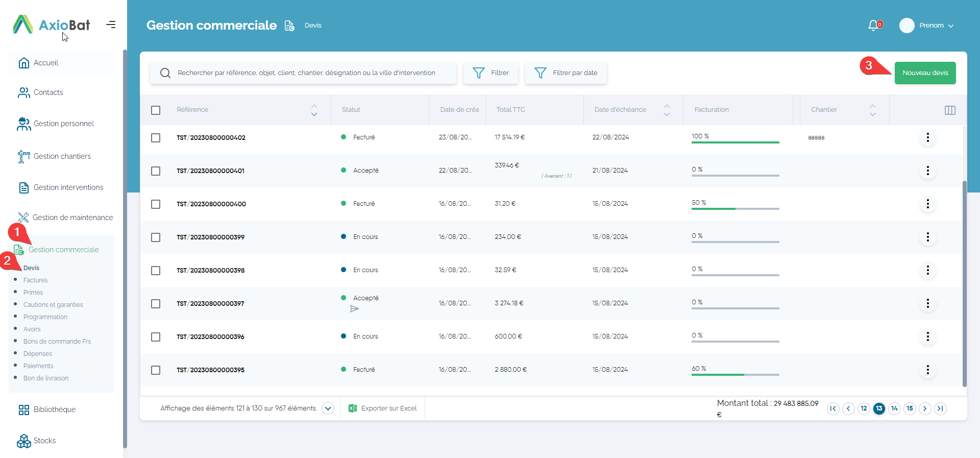Open column chooser icon in table header
The image size is (980, 458).
pyautogui.click(x=949, y=110)
